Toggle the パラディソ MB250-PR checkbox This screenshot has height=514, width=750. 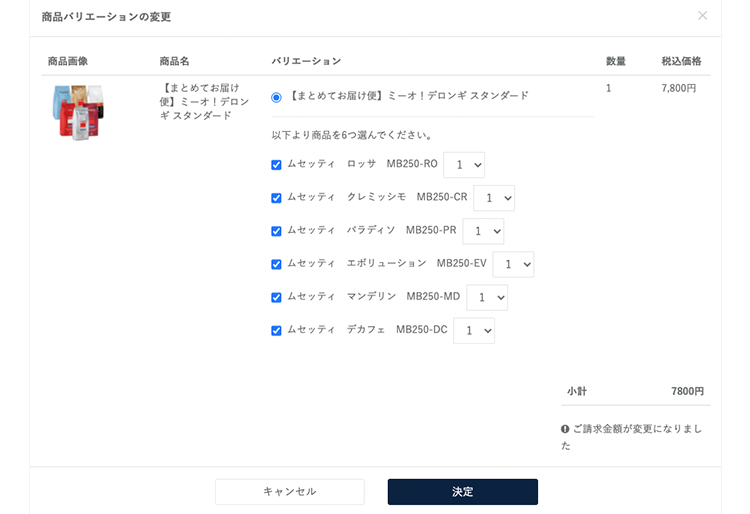tap(276, 231)
